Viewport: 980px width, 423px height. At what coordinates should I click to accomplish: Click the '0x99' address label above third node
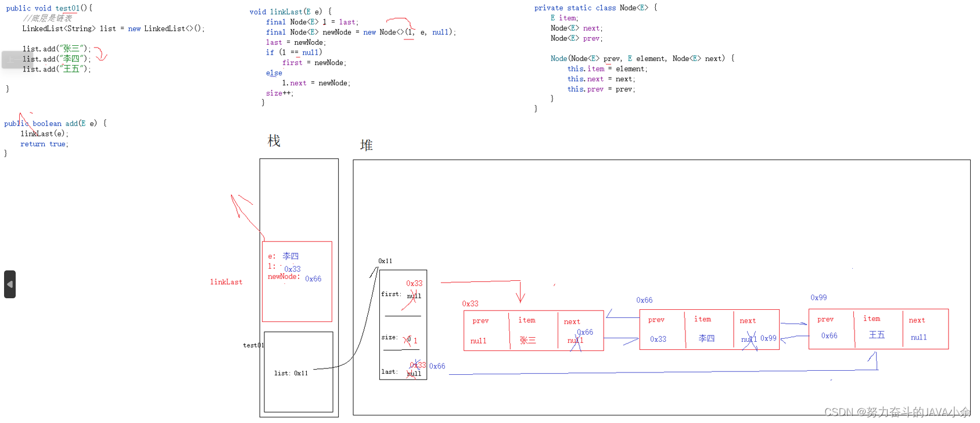click(x=819, y=297)
